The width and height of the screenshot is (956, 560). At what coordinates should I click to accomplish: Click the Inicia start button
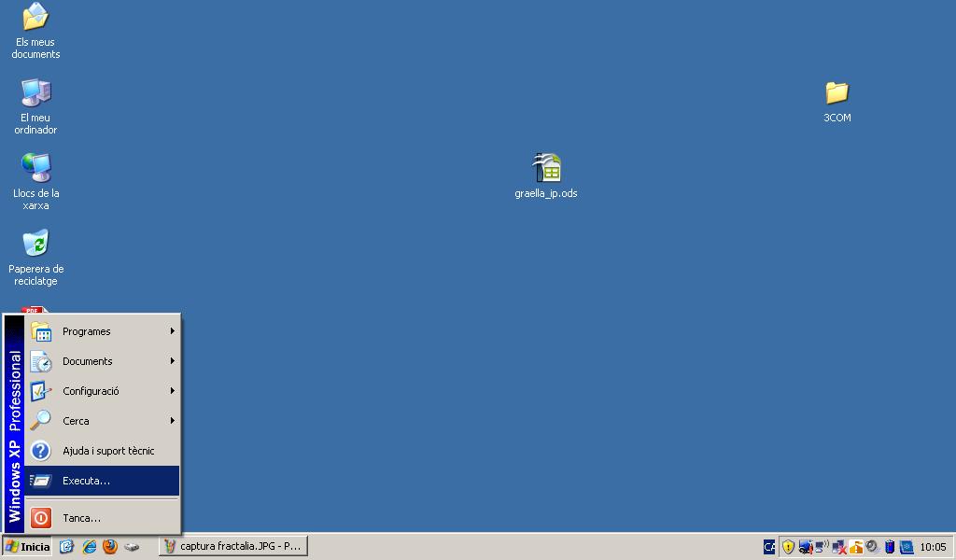(x=27, y=547)
